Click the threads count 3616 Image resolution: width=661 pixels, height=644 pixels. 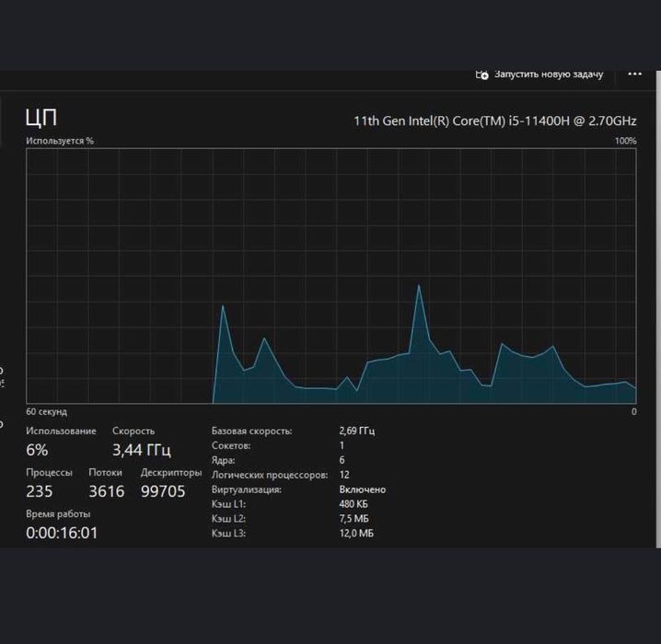tap(107, 491)
